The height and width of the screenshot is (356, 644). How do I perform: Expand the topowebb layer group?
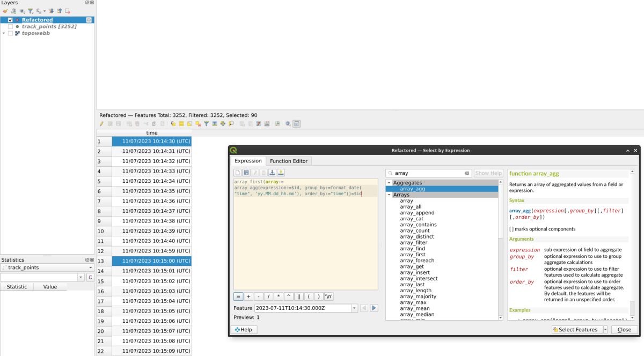click(x=4, y=33)
